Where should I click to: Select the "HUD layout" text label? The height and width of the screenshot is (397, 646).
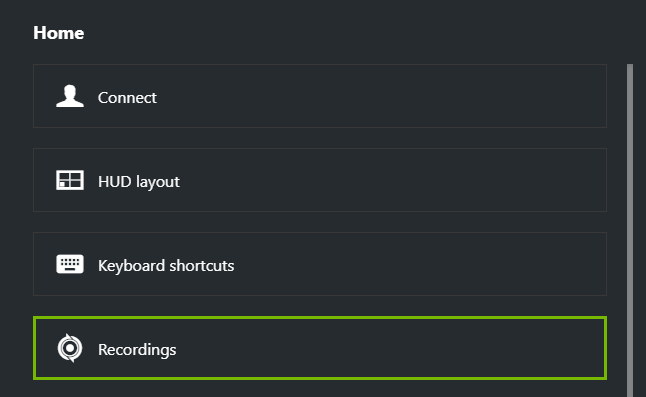[x=139, y=182]
